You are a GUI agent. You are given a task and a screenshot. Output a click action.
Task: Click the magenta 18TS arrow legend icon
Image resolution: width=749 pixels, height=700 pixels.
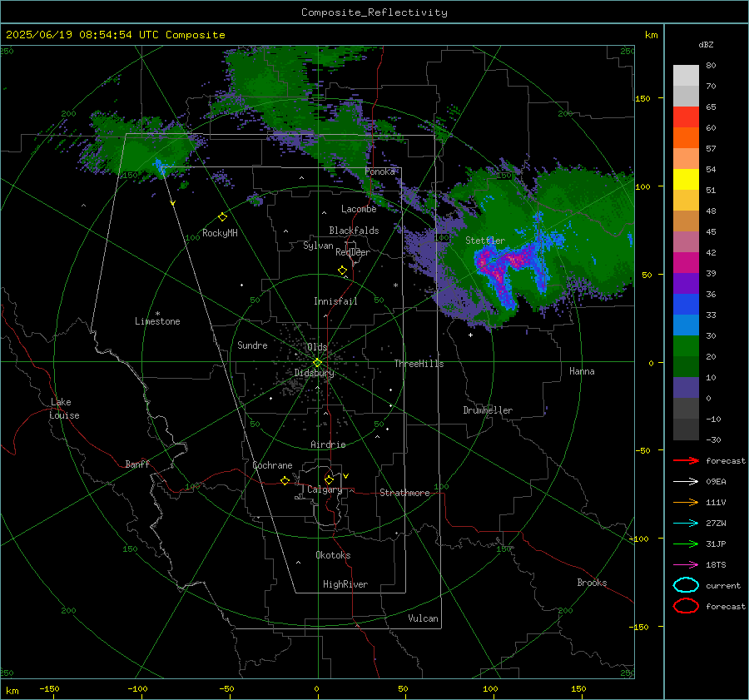686,565
